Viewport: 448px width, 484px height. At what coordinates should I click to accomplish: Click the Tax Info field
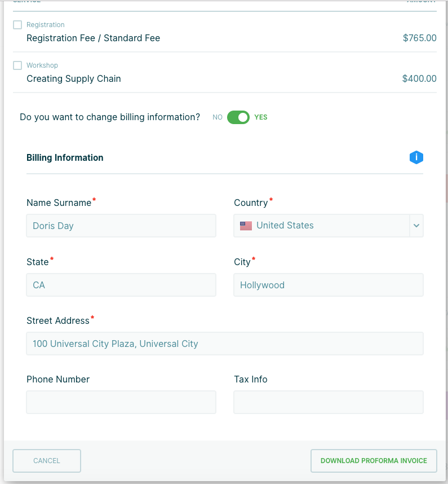click(329, 402)
